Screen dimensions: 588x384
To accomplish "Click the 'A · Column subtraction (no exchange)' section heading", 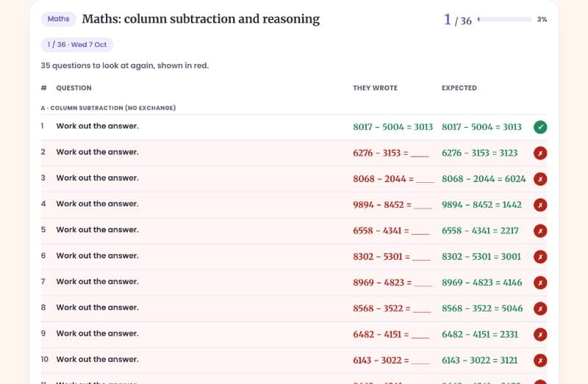I will coord(108,108).
